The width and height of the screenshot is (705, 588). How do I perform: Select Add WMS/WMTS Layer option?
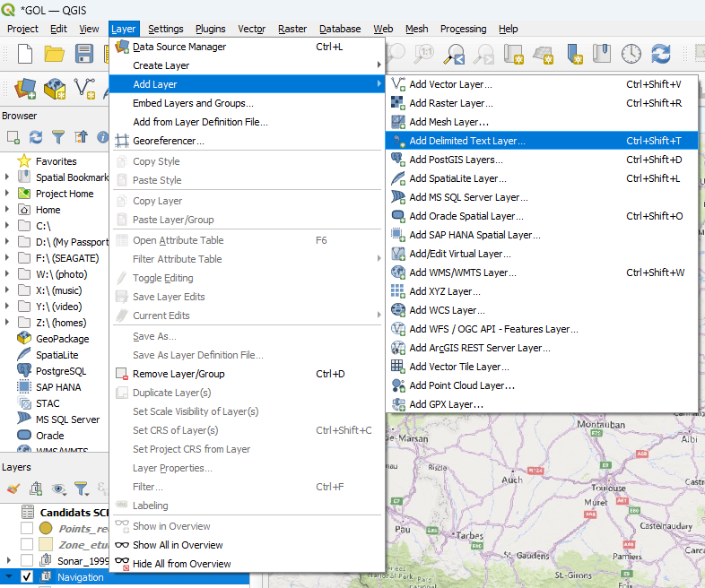[x=463, y=272]
